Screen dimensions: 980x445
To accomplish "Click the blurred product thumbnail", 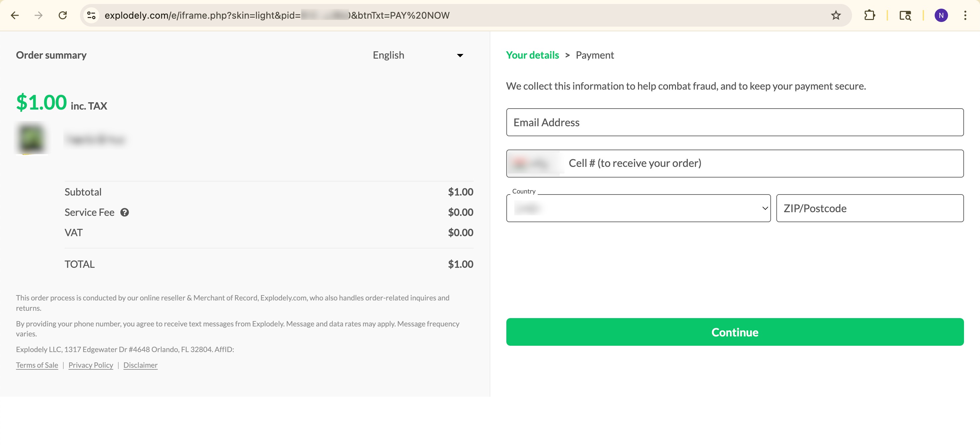I will point(31,138).
